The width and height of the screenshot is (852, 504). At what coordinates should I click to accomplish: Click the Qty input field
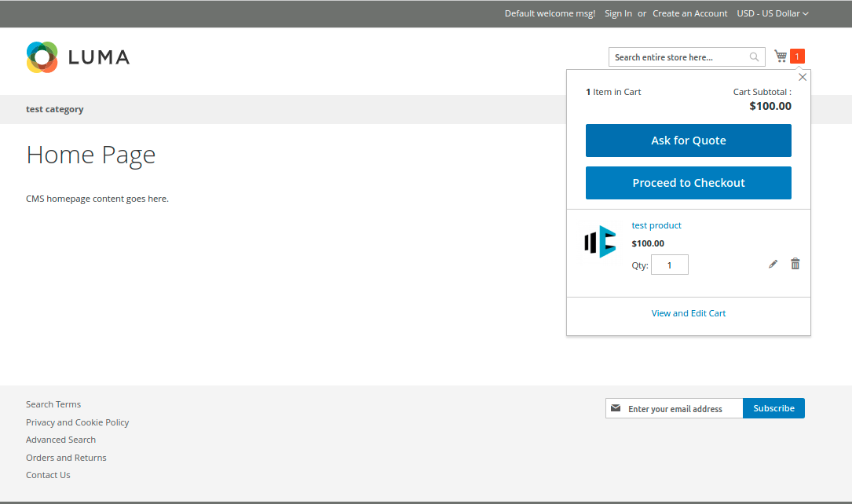tap(669, 265)
